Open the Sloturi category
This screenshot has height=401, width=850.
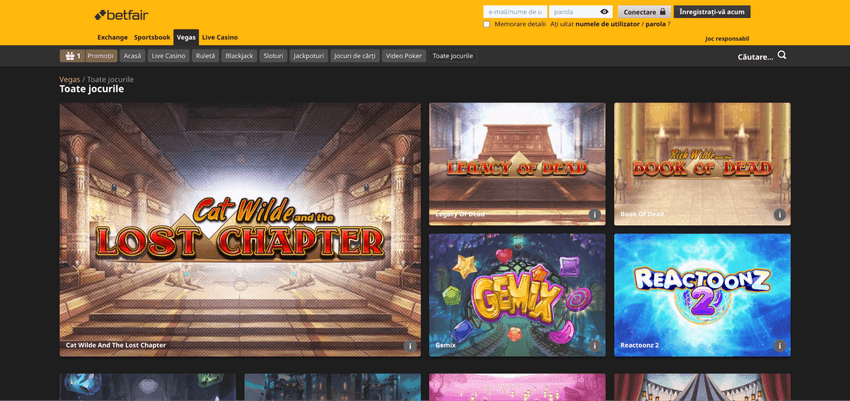(x=274, y=56)
